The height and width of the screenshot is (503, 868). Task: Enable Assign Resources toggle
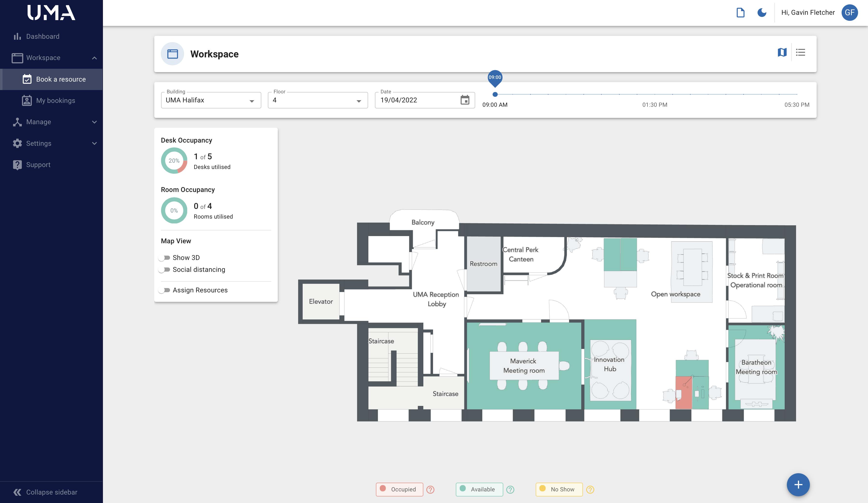coord(165,290)
